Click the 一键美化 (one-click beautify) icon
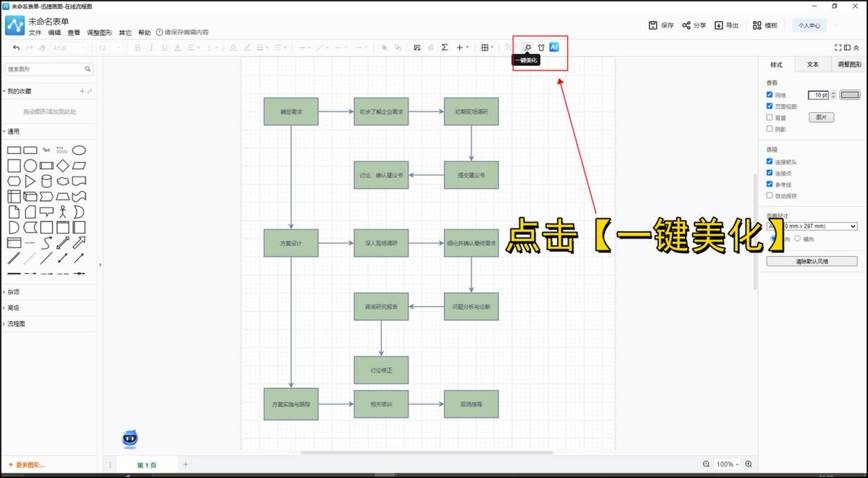The image size is (868, 478). 528,48
